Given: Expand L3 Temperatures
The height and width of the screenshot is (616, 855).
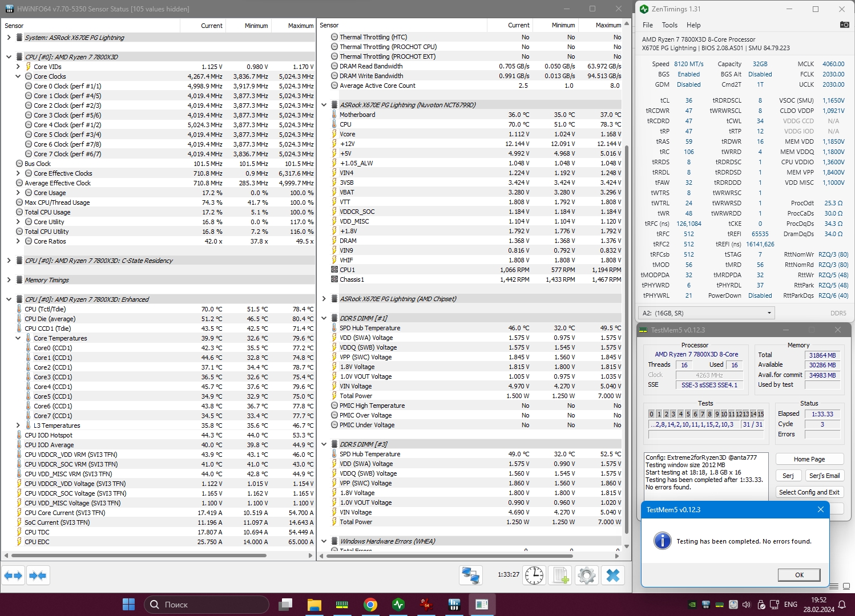Looking at the screenshot, I should 18,425.
